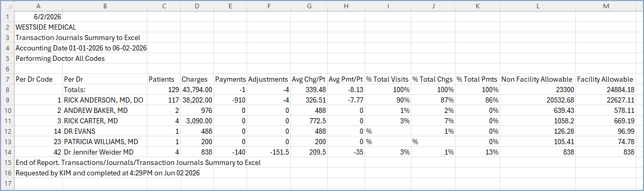Select column B header
Screen dimensions: 644x191
click(x=105, y=6)
